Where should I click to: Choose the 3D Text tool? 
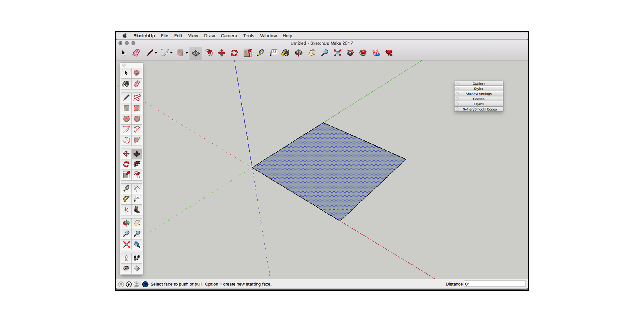click(137, 210)
